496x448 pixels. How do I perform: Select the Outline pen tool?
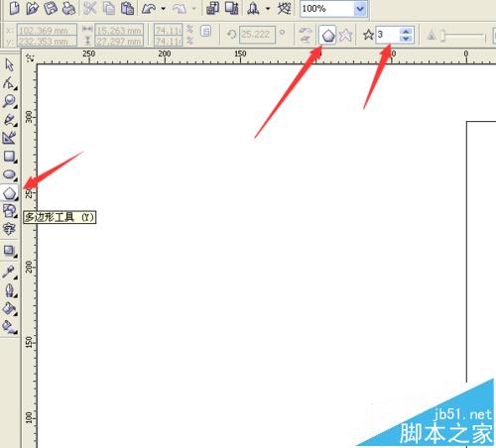pyautogui.click(x=10, y=290)
